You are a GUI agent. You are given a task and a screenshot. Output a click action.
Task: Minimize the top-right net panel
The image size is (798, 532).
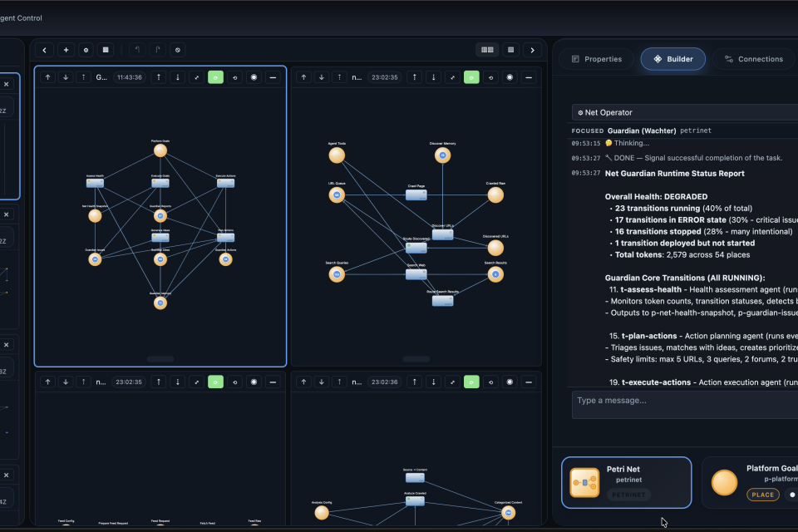pyautogui.click(x=530, y=77)
